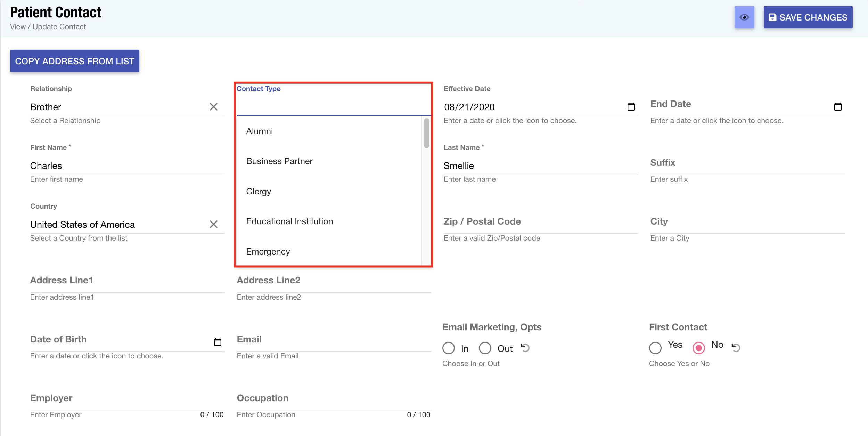Image resolution: width=868 pixels, height=436 pixels.
Task: Select the Email Marketing In option
Action: click(x=449, y=348)
